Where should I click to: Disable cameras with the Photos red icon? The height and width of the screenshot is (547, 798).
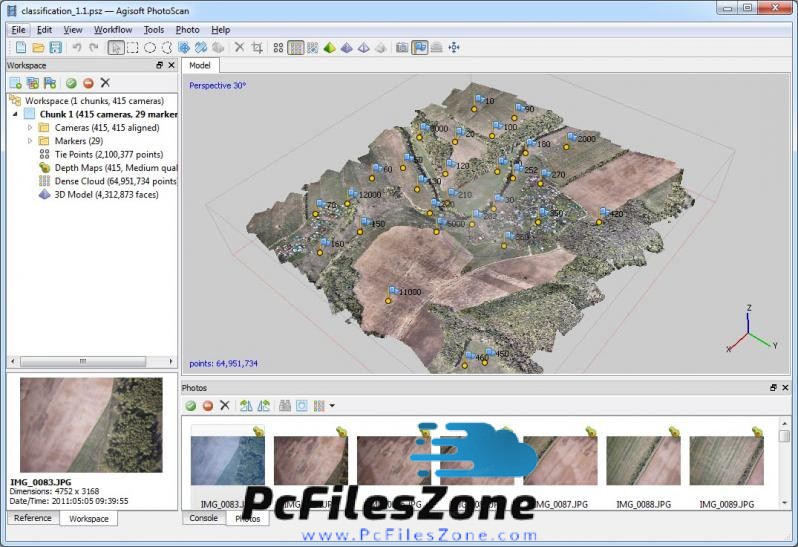coord(208,406)
